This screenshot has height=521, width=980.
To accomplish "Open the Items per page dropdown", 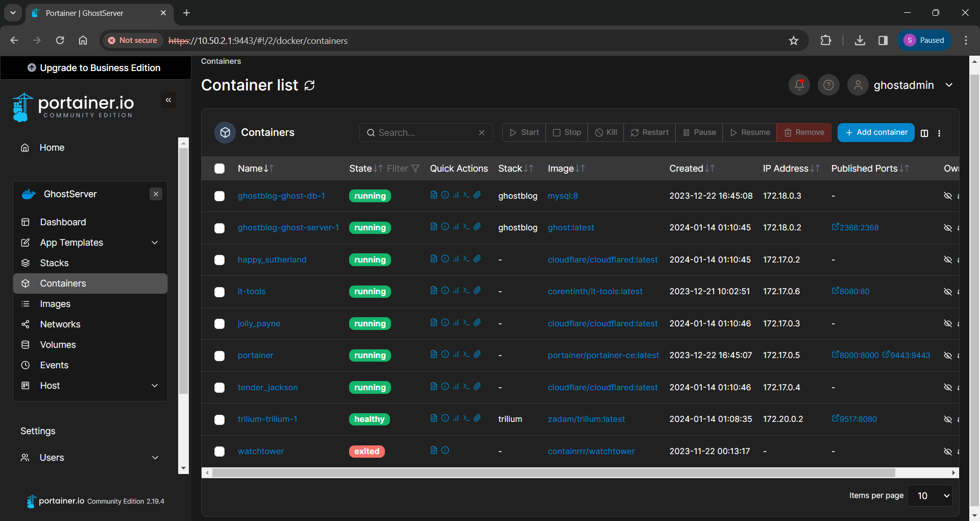I will 930,495.
